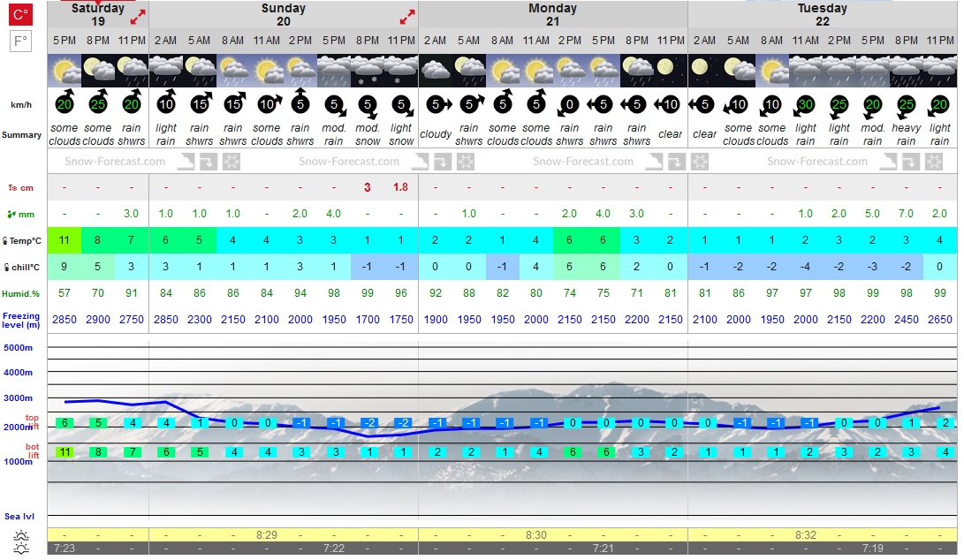964x560 pixels.
Task: Click the Saturday 8 PM wind arrow showing 25
Action: click(x=98, y=102)
